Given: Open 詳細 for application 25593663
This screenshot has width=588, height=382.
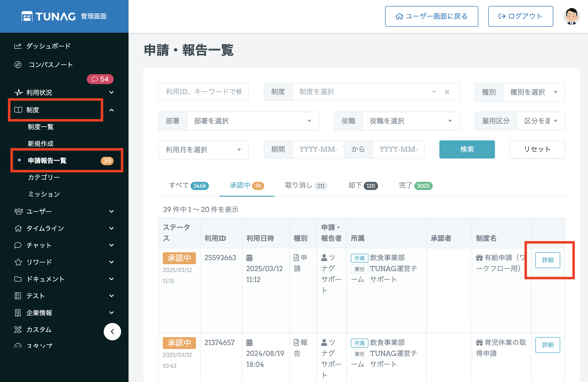Looking at the screenshot, I should [547, 260].
